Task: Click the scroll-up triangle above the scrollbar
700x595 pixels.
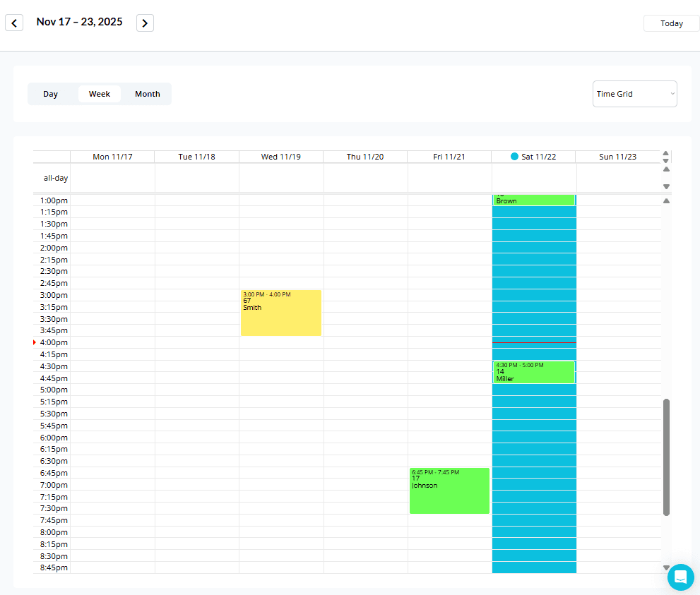Action: pos(665,200)
